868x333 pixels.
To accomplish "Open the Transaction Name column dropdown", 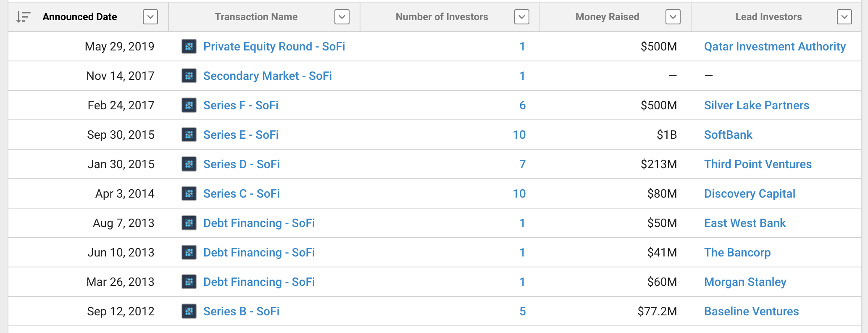I will click(x=342, y=17).
